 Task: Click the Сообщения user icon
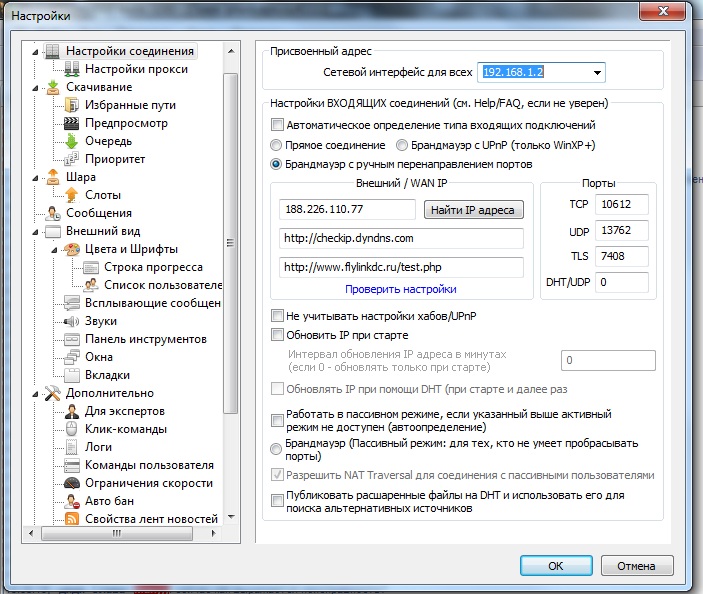pos(53,213)
